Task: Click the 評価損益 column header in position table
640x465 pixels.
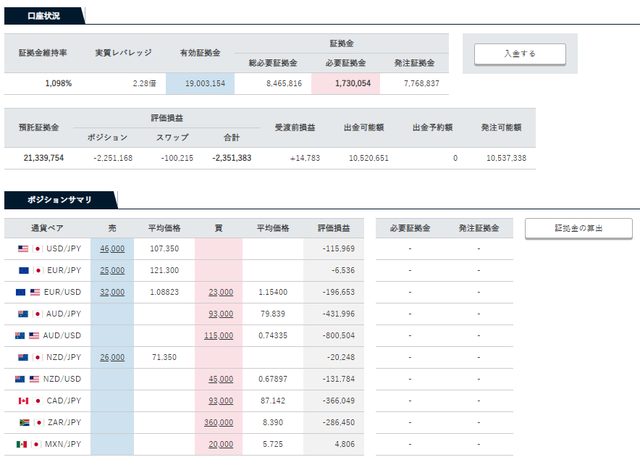Action: [x=334, y=228]
